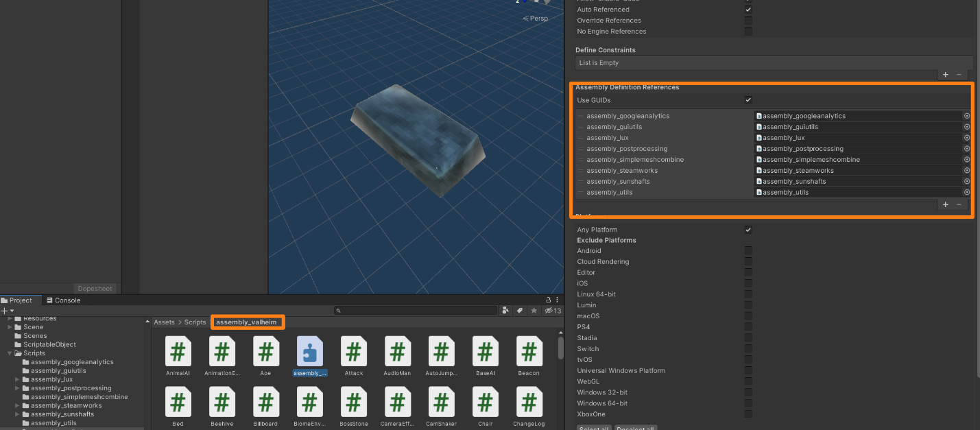The image size is (980, 430).
Task: Select the CamShaker script file
Action: click(x=441, y=407)
